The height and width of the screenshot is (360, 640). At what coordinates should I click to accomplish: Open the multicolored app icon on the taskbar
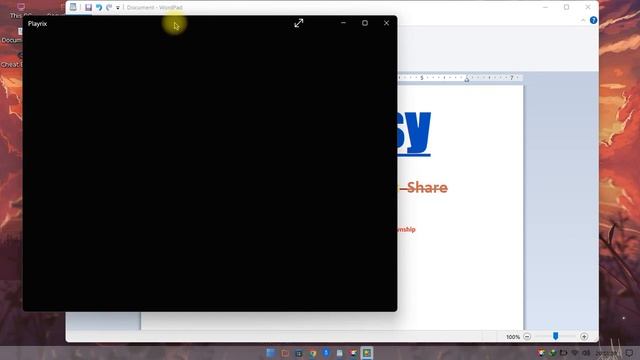pyautogui.click(x=353, y=353)
